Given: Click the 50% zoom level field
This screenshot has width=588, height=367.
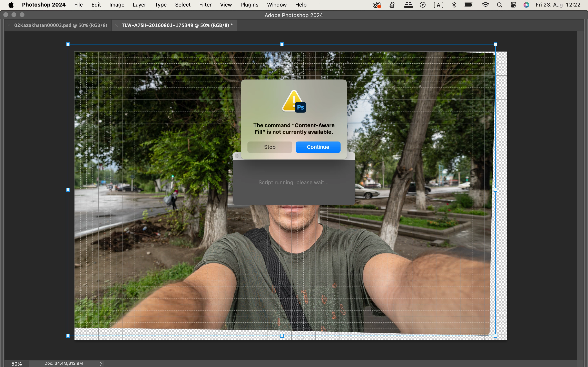Looking at the screenshot, I should (17, 363).
